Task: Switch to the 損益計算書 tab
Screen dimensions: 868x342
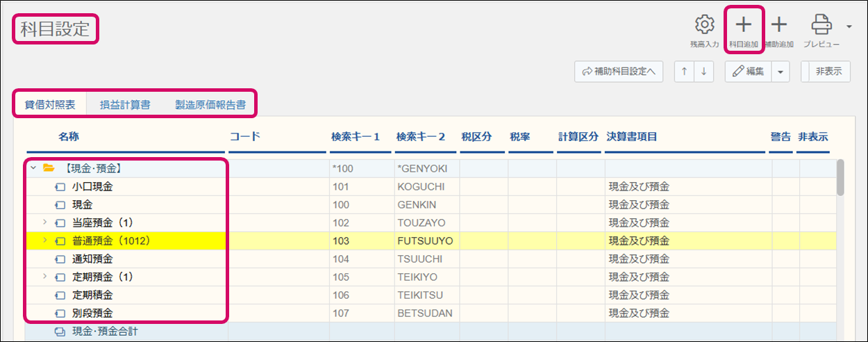Action: [125, 104]
